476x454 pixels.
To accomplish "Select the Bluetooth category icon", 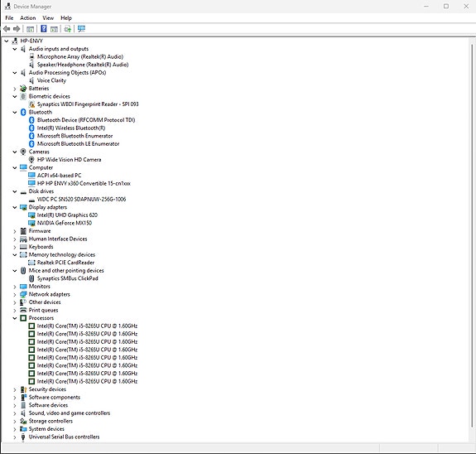I will [x=23, y=112].
